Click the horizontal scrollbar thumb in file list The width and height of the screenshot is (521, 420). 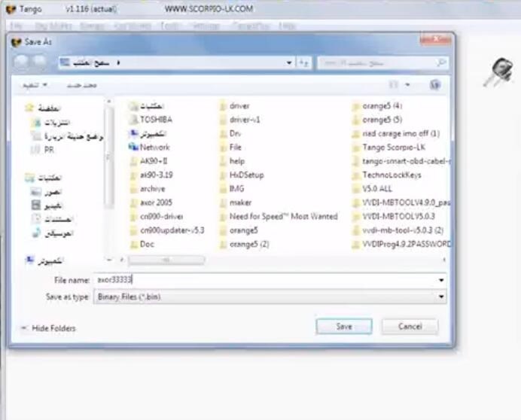pyautogui.click(x=166, y=260)
